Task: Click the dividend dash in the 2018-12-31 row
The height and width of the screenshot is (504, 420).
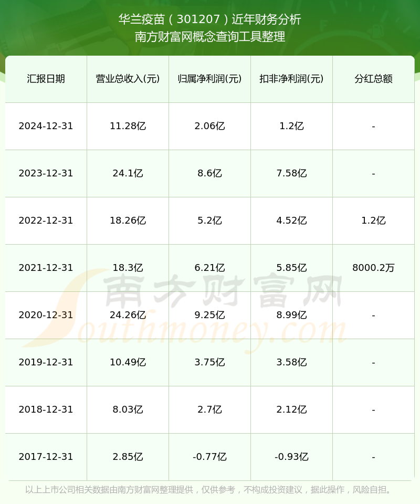Action: [x=373, y=410]
